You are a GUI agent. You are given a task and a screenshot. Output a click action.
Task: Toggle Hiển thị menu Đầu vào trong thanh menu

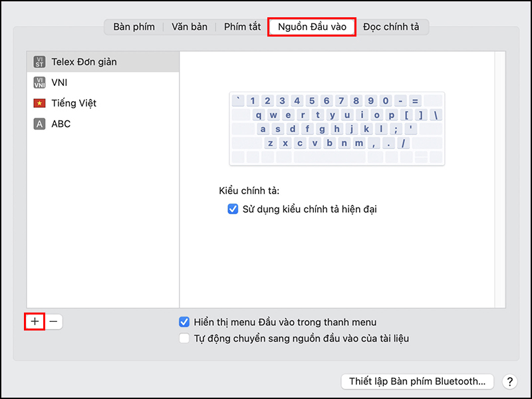click(184, 322)
